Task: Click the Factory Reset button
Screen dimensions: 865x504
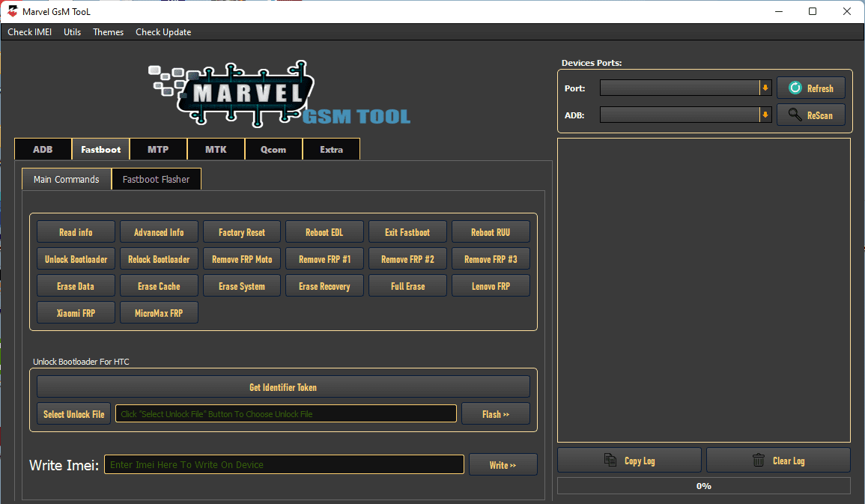Action: tap(242, 232)
